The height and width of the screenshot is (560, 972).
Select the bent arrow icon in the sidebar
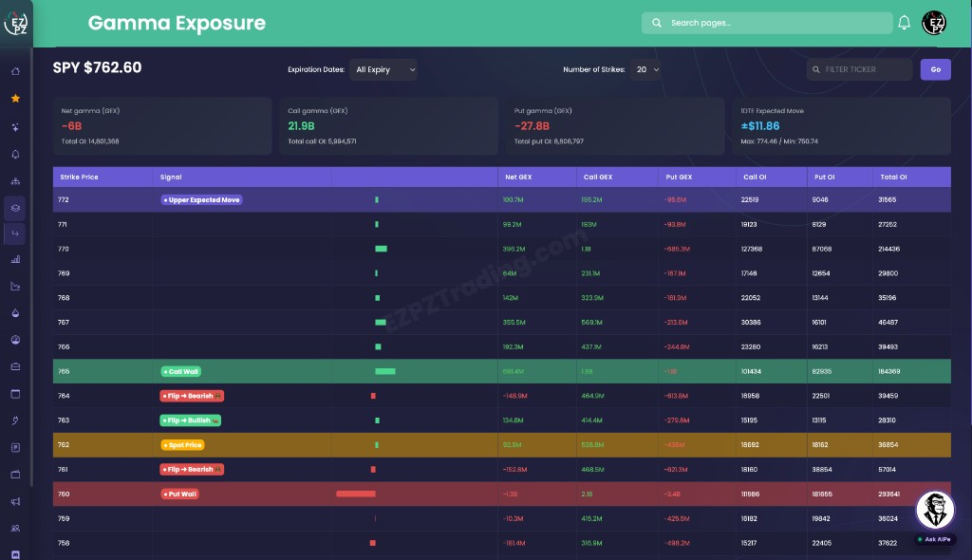click(x=15, y=233)
